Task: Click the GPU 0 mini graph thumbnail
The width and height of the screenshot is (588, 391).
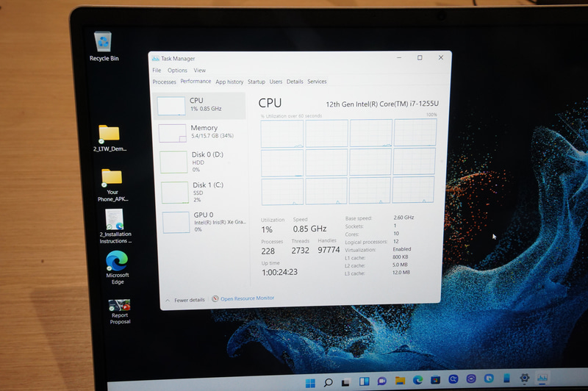Action: pyautogui.click(x=176, y=222)
